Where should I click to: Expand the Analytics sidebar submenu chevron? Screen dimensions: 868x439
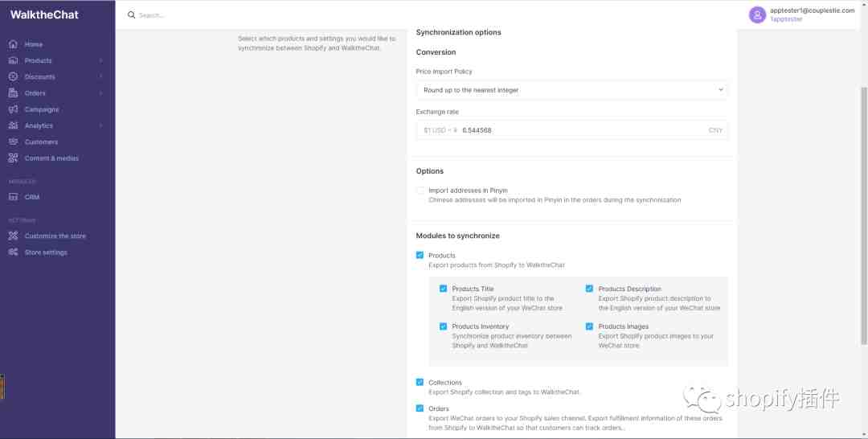pos(100,126)
